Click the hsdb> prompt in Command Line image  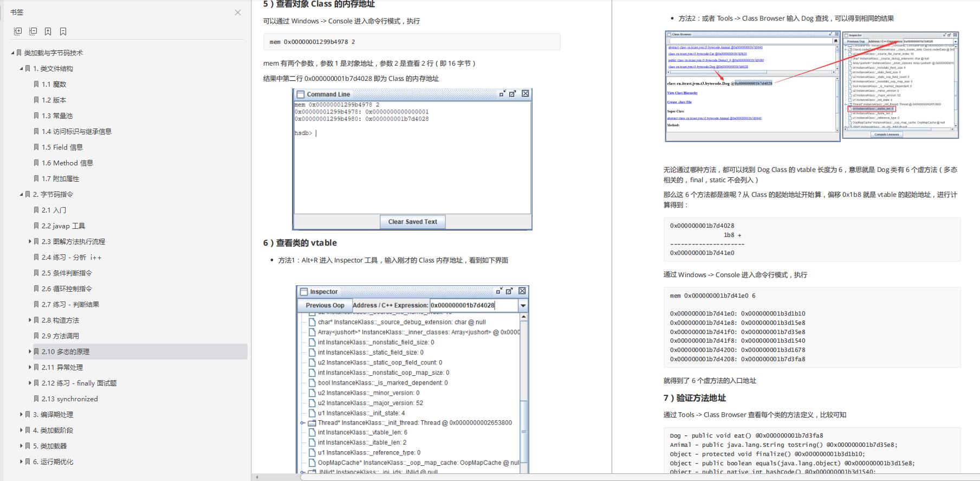point(303,133)
